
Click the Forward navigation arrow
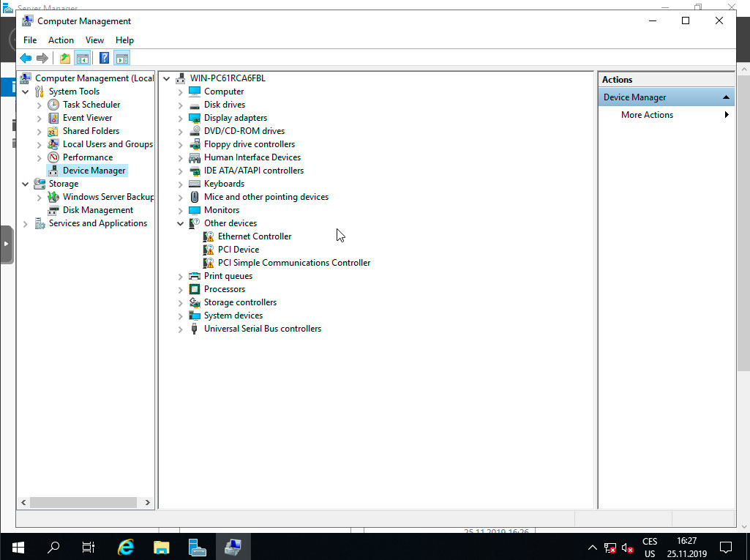pyautogui.click(x=42, y=58)
